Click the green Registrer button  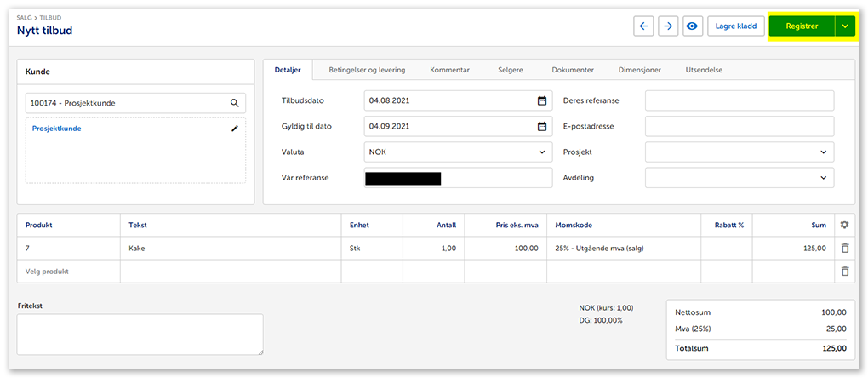802,26
